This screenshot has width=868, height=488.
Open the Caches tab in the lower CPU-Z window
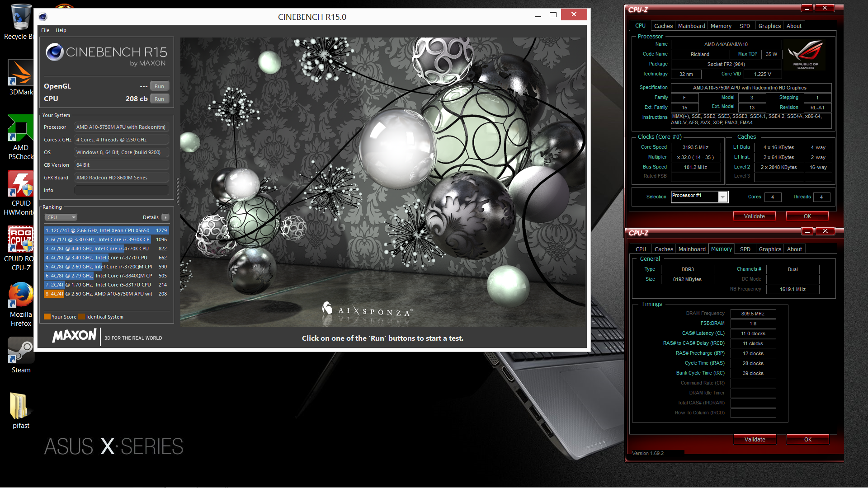(664, 249)
